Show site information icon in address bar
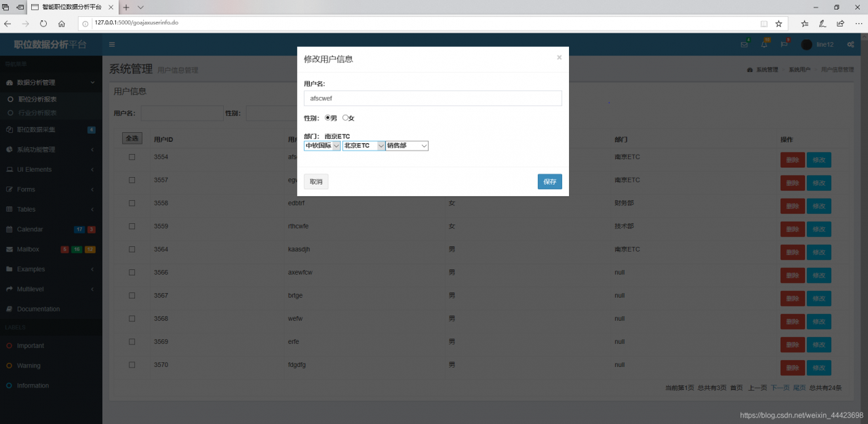The width and height of the screenshot is (868, 424). click(85, 23)
